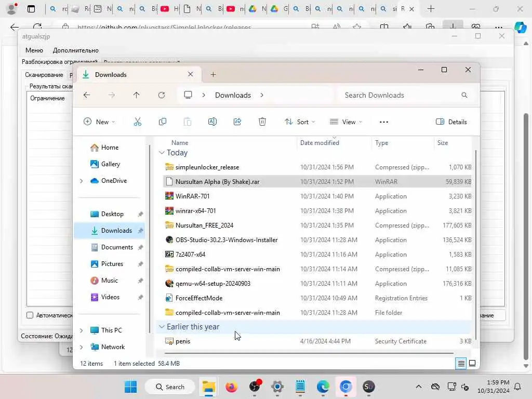Open Дополнительно menu in background window

coord(76,50)
